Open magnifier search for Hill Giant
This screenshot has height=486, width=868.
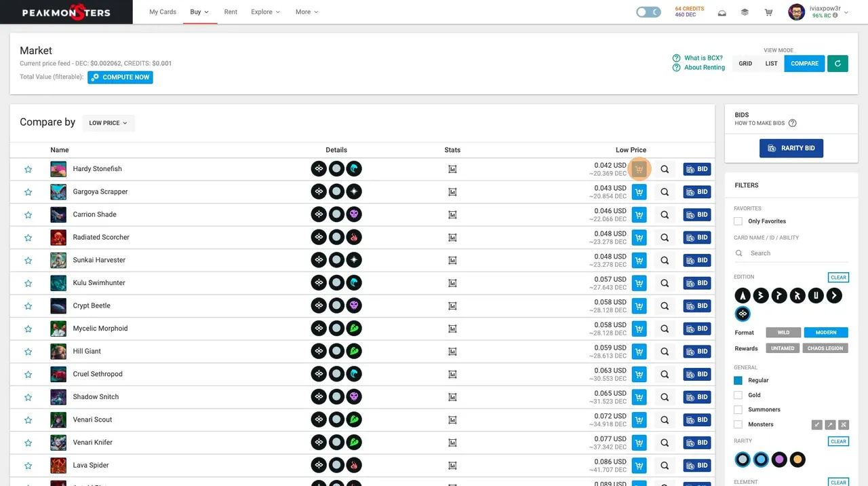(x=665, y=352)
